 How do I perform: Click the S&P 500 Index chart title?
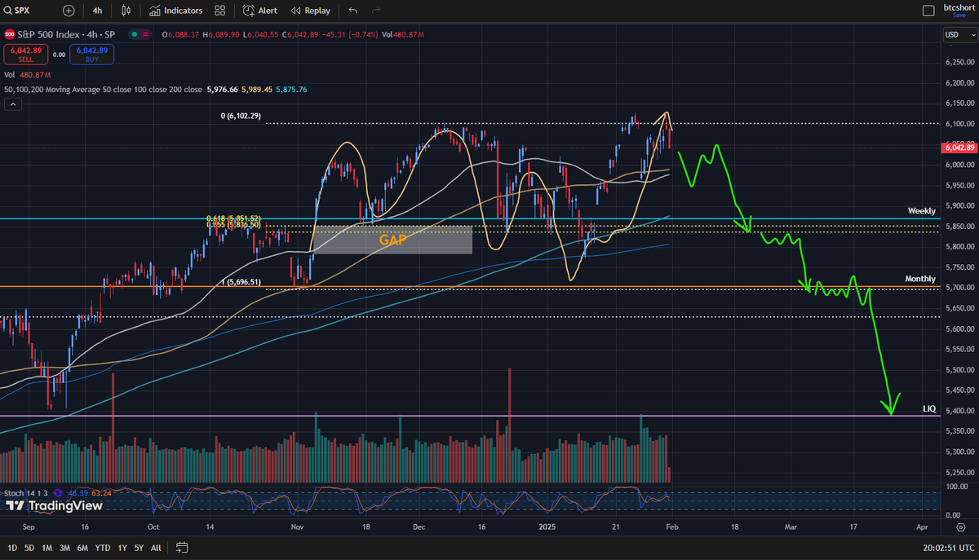tap(67, 34)
